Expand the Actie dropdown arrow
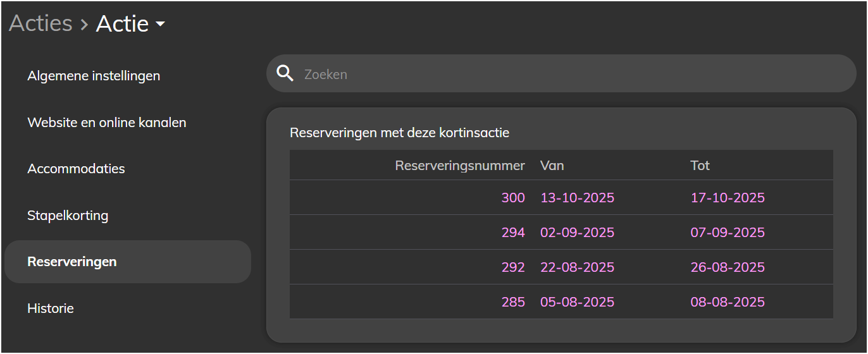 pos(160,24)
